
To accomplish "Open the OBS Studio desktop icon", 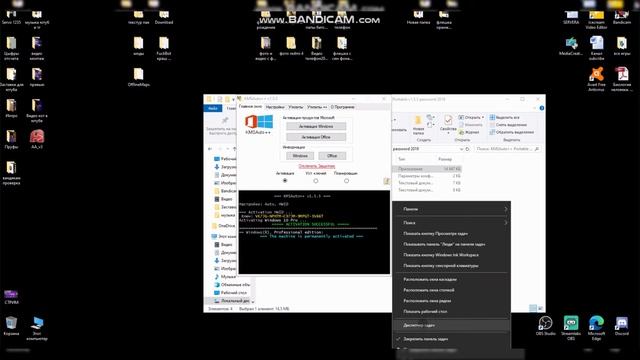I will pyautogui.click(x=546, y=326).
